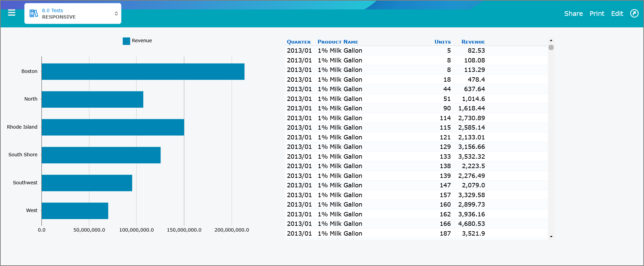Click the selector's up-down chevron arrows
This screenshot has height=266, width=644.
[x=116, y=14]
